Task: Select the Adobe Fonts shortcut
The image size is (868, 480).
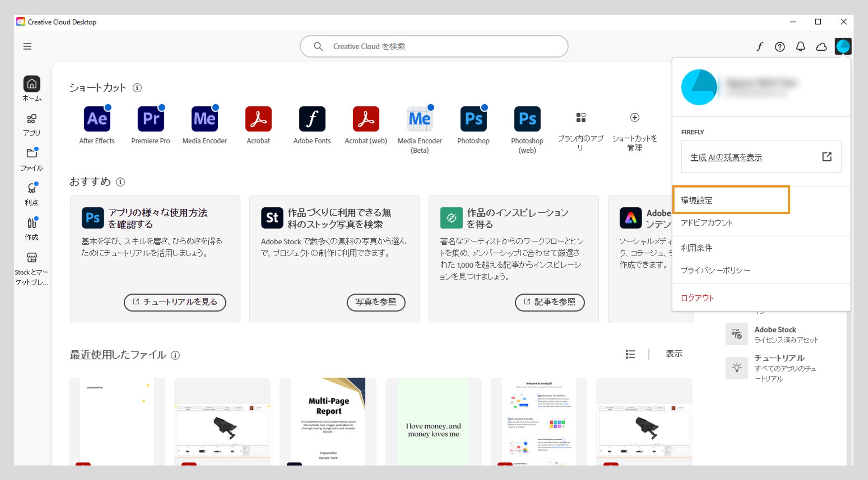Action: point(311,118)
